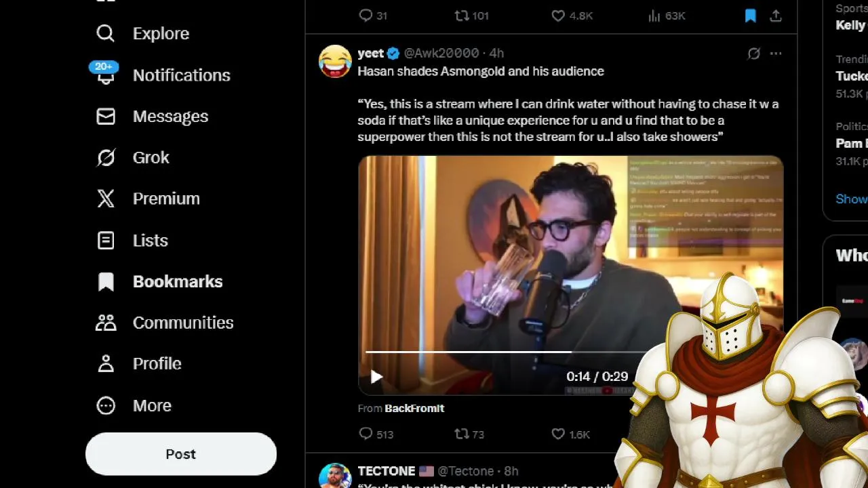Go to the Bookmarks menu item
The image size is (868, 488).
point(177,281)
